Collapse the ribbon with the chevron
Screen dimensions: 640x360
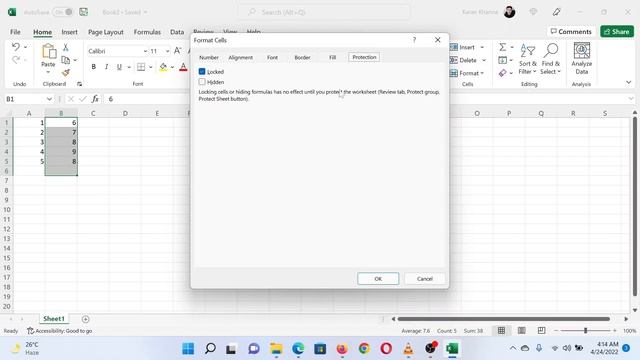(x=629, y=83)
